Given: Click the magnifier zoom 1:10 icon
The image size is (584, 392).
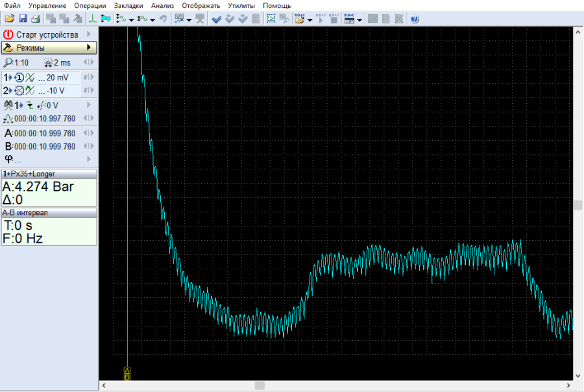Looking at the screenshot, I should (8, 63).
